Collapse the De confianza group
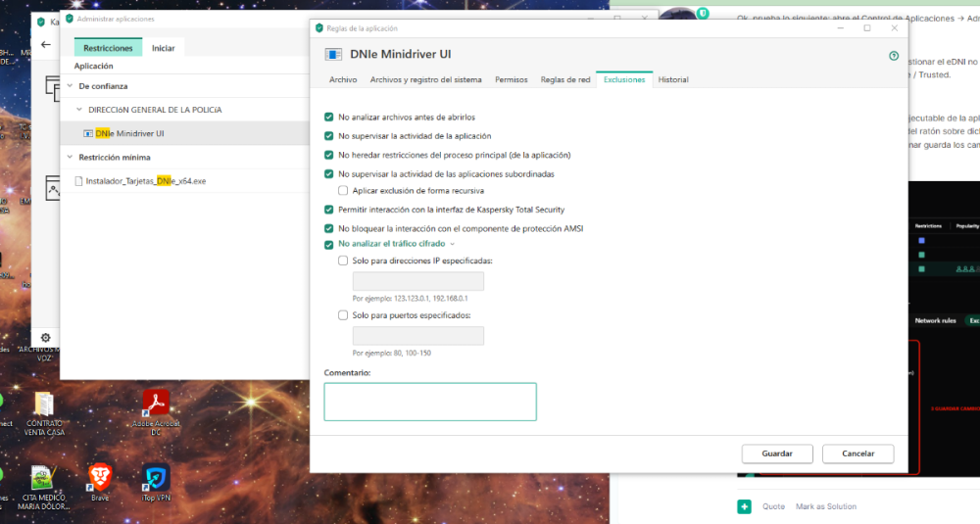The image size is (980, 524). click(70, 86)
